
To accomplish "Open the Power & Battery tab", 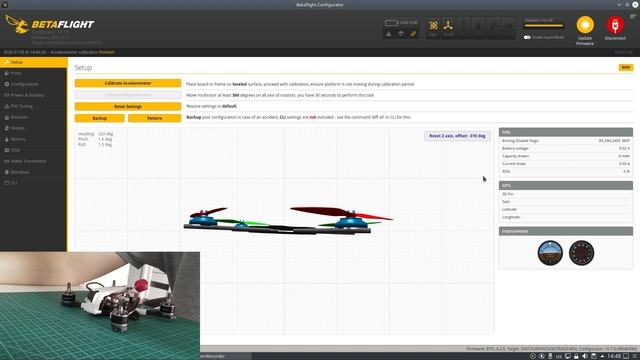I will click(x=33, y=95).
